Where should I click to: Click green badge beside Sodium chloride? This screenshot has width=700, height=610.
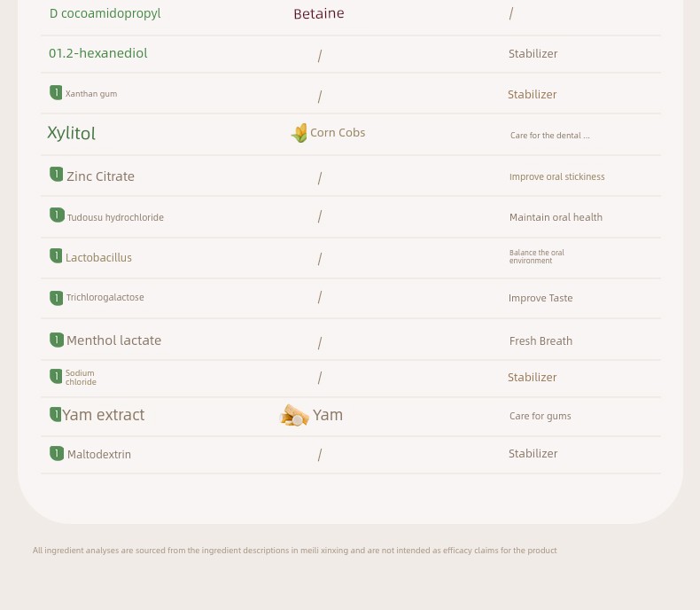tap(56, 377)
